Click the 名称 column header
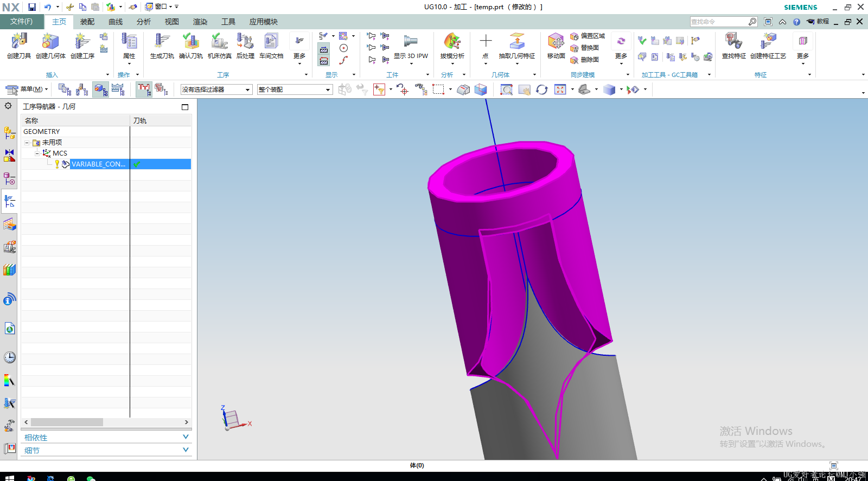 pyautogui.click(x=75, y=120)
